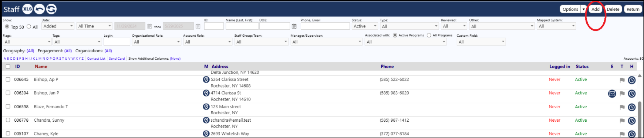Image resolution: width=644 pixels, height=138 pixels.
Task: Open the Date 'Added' dropdown
Action: coord(58,26)
